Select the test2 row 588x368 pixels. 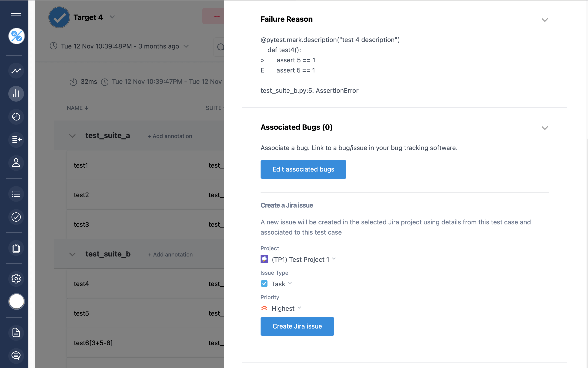[x=145, y=195]
